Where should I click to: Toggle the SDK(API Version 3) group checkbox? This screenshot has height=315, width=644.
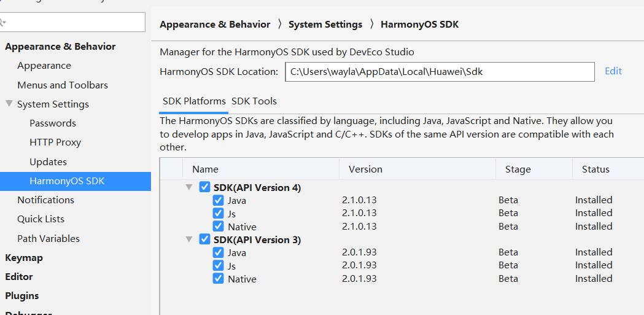click(x=204, y=239)
